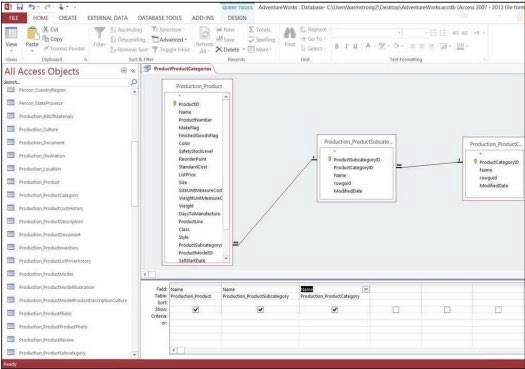Uncheck Show for Production_ProductCategory column

334,310
